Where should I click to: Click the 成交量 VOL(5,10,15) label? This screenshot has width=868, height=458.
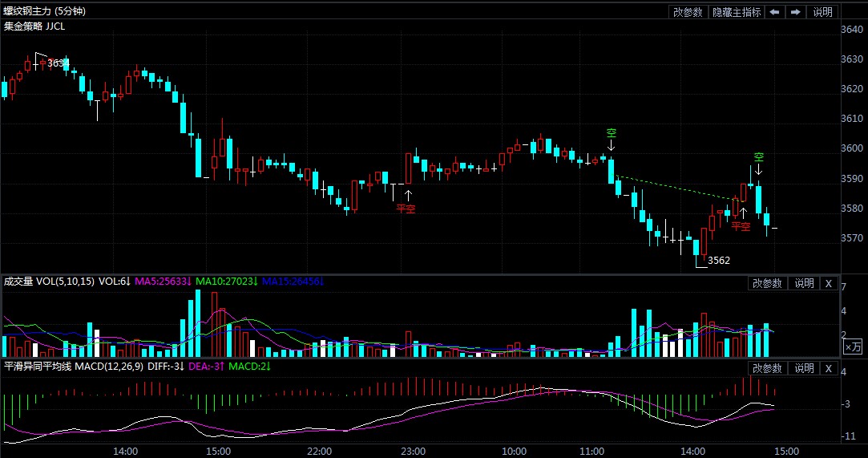point(49,282)
